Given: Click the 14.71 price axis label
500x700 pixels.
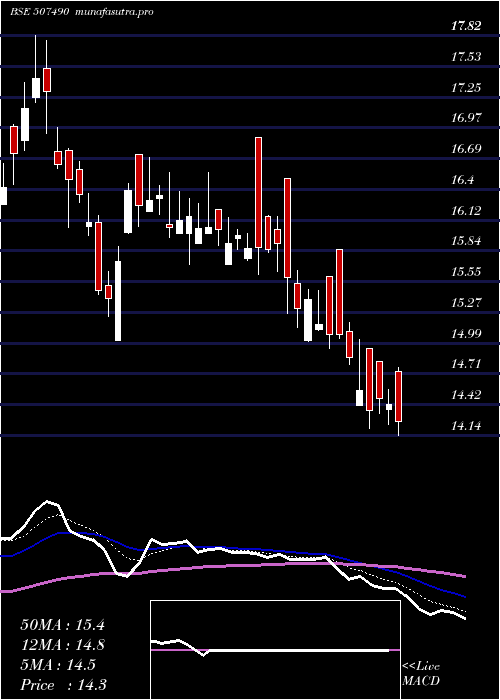Looking at the screenshot, I should pos(466,364).
